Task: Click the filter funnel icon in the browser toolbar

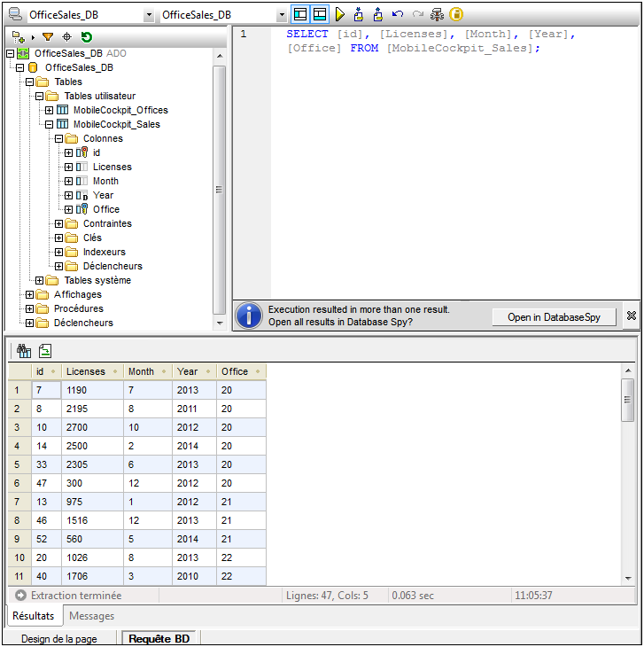Action: [x=48, y=37]
